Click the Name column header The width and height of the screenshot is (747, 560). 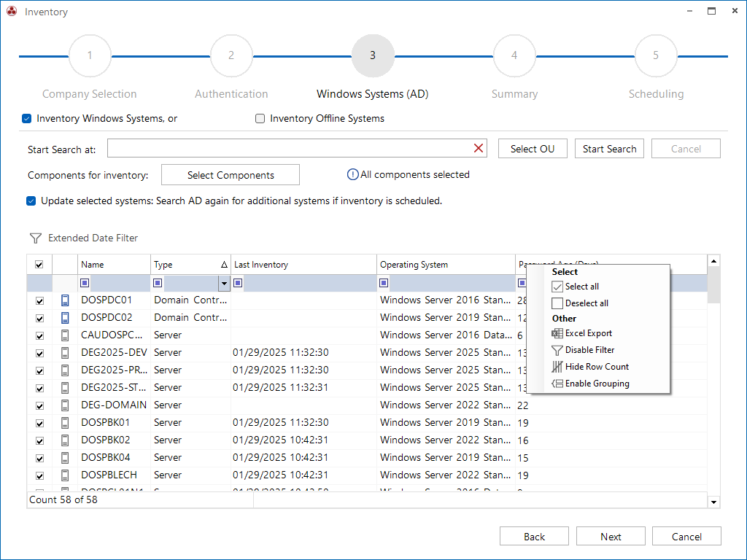(114, 265)
